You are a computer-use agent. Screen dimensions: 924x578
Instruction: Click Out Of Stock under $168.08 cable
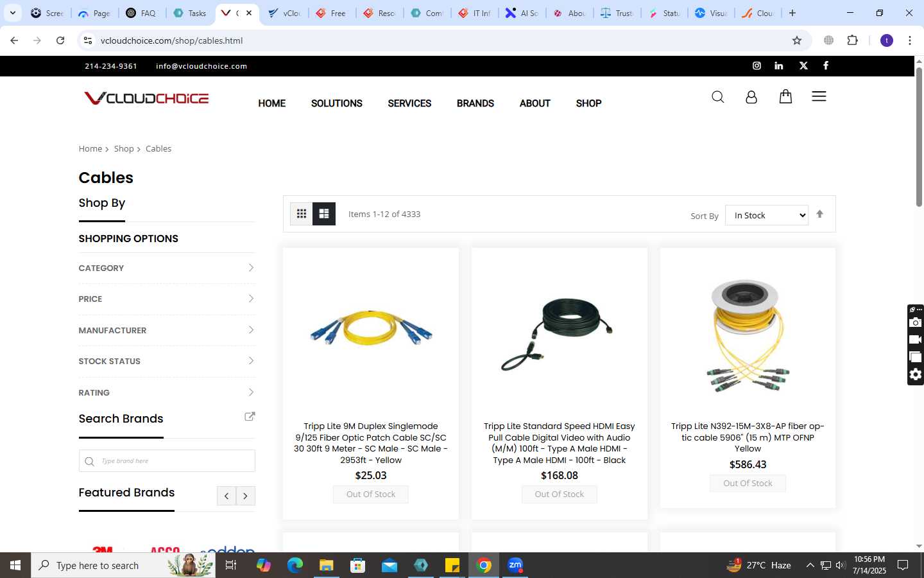point(560,495)
